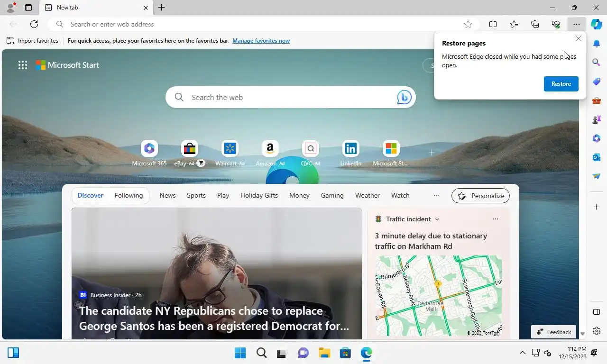This screenshot has width=607, height=364.
Task: Open taskbar clock and date
Action: tap(572, 353)
